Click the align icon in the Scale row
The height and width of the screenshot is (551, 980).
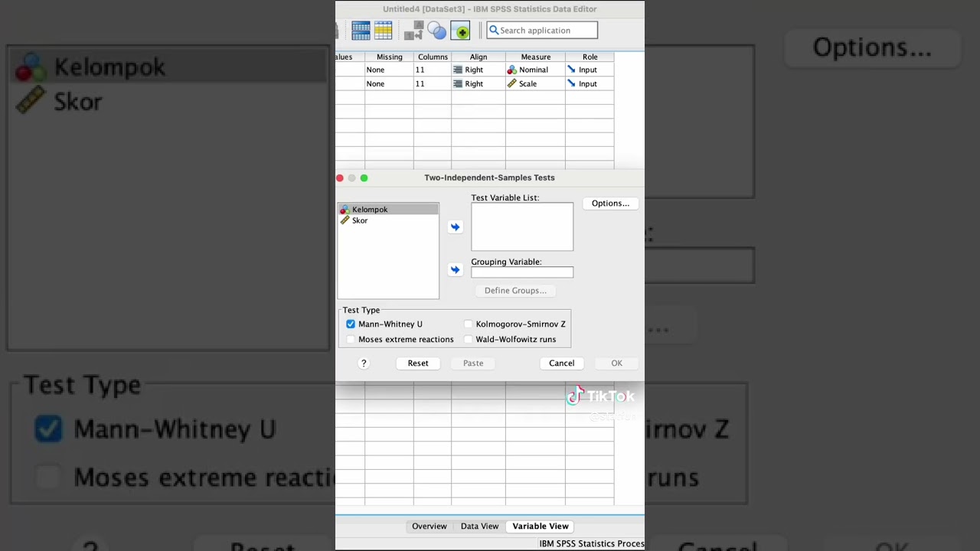point(458,83)
